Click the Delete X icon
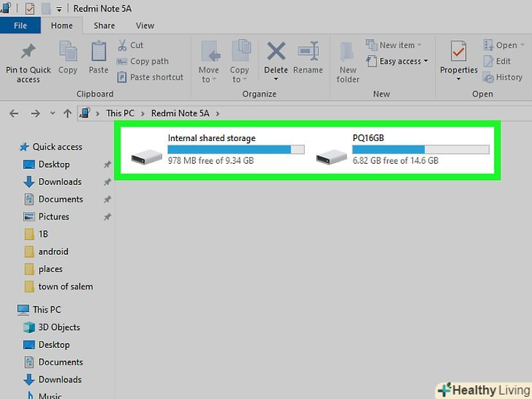 (276, 51)
